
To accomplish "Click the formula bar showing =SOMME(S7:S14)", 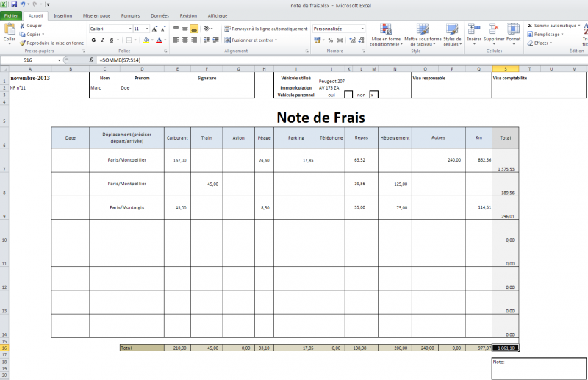I will (341, 60).
